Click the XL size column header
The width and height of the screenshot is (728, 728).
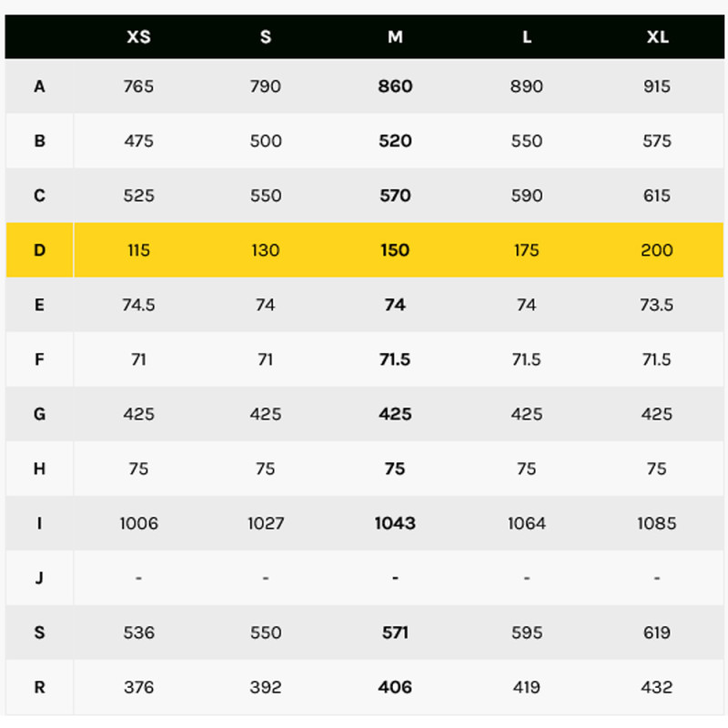(657, 37)
